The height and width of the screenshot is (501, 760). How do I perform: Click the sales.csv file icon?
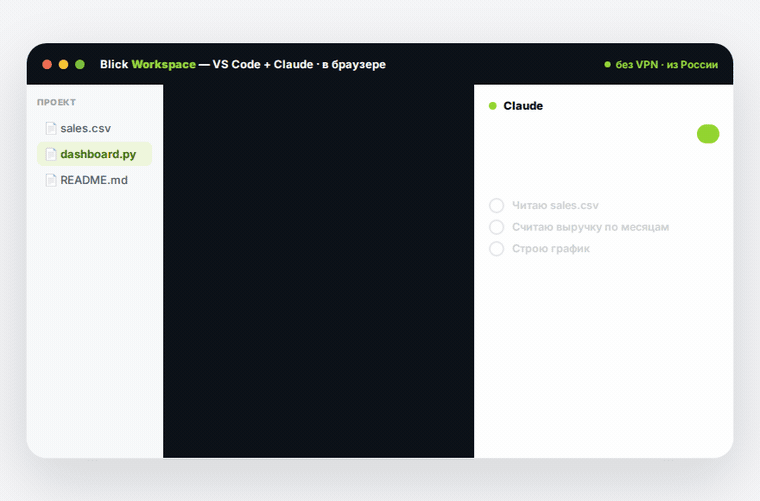tap(51, 128)
